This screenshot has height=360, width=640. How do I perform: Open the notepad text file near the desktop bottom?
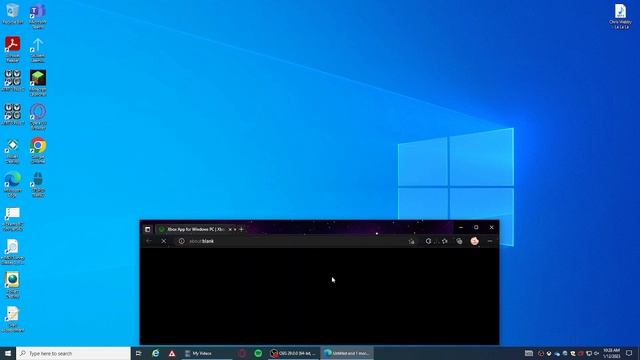pos(13,319)
